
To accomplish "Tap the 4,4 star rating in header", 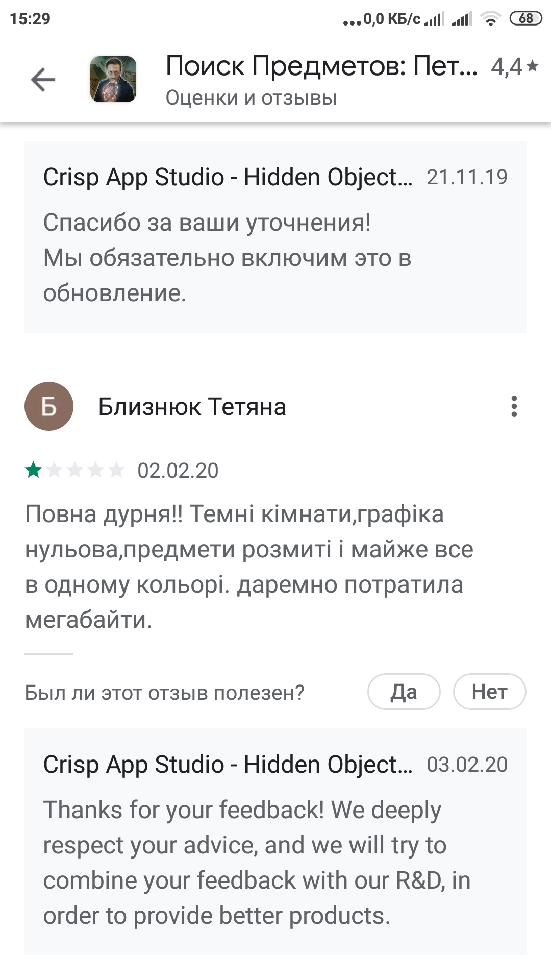I will pyautogui.click(x=514, y=67).
